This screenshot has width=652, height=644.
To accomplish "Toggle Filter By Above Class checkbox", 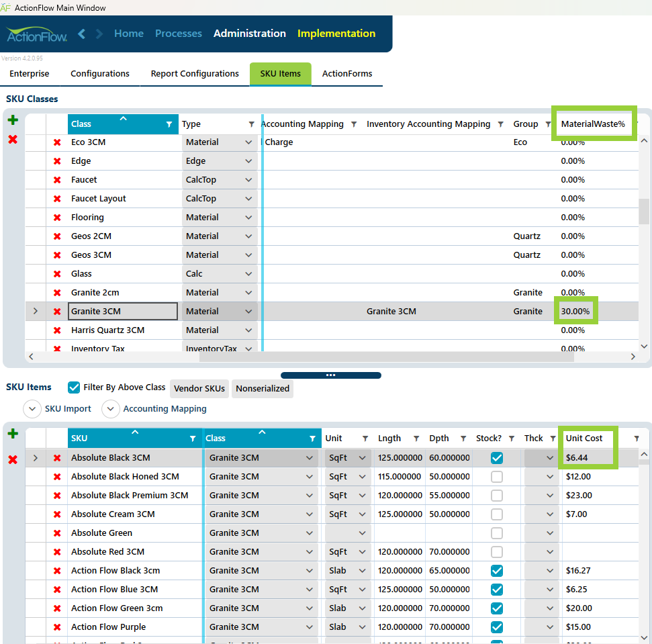I will (x=74, y=387).
